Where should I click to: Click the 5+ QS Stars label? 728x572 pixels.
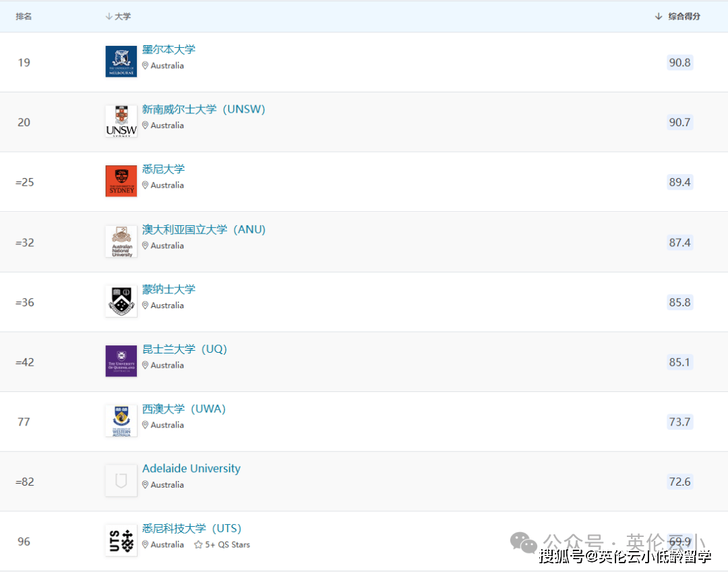[x=228, y=544]
